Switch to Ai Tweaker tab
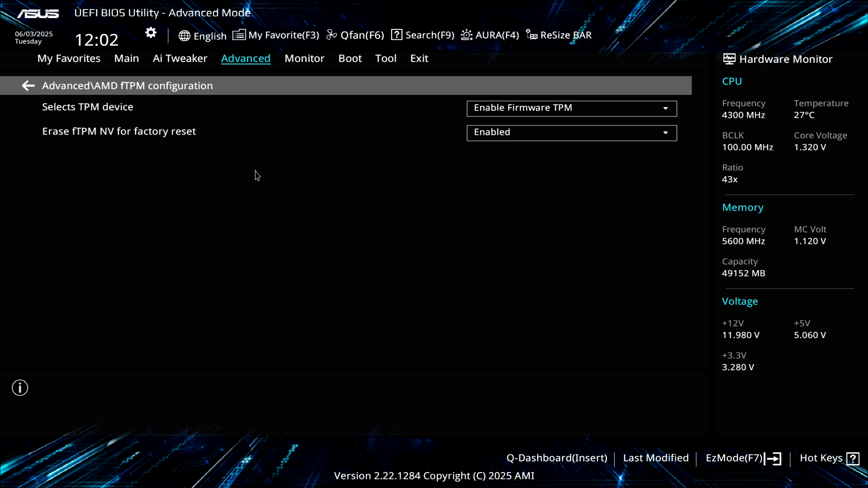 [180, 58]
